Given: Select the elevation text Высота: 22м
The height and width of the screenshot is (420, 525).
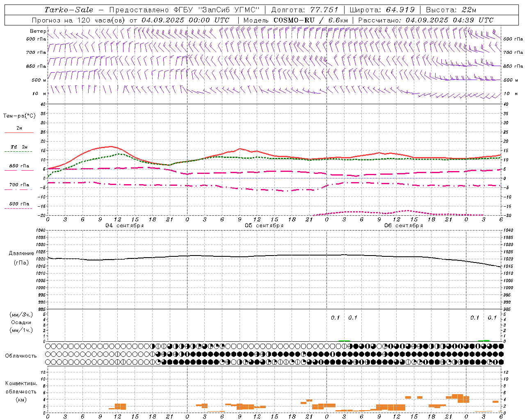Looking at the screenshot, I should [x=451, y=10].
